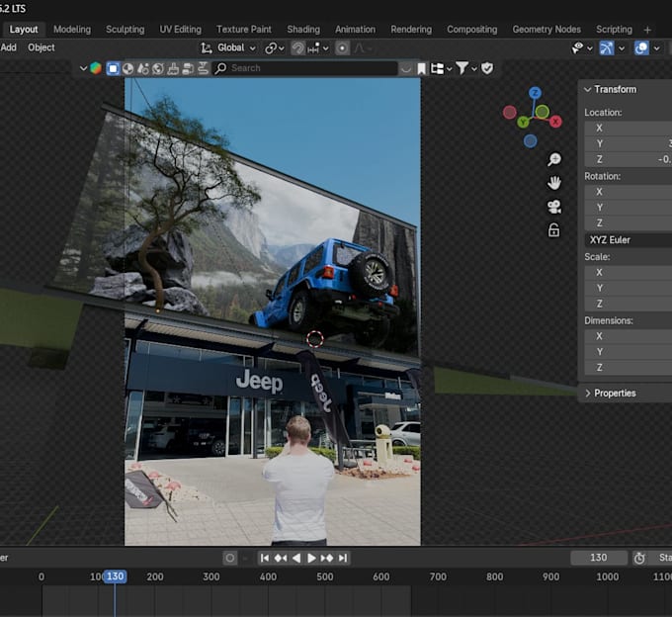Click the current frame field showing 130
The height and width of the screenshot is (617, 672).
599,558
